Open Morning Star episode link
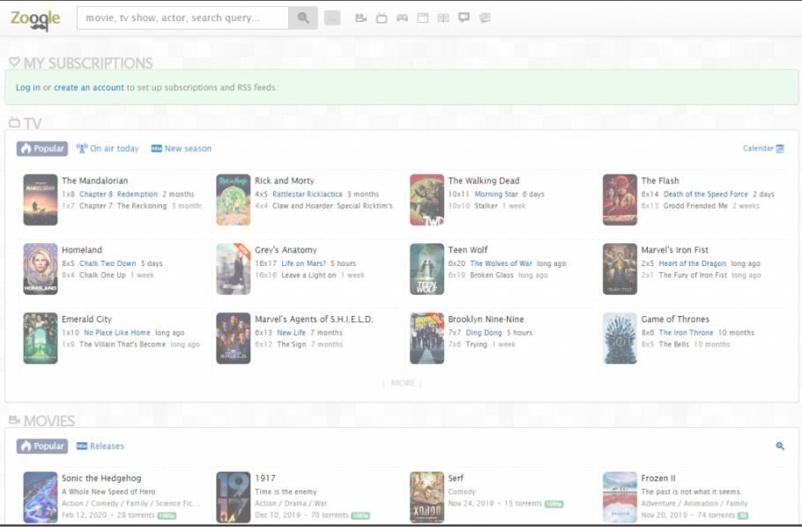The width and height of the screenshot is (802, 532). [x=496, y=194]
